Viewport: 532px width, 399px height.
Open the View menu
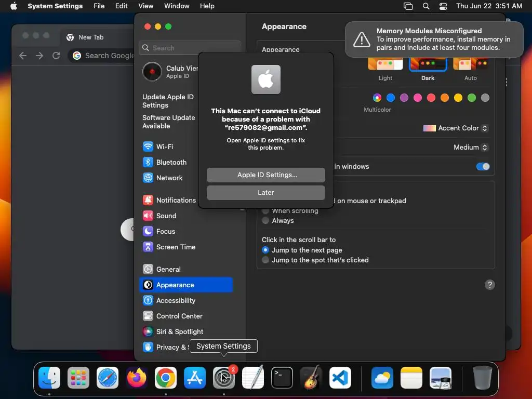point(145,6)
